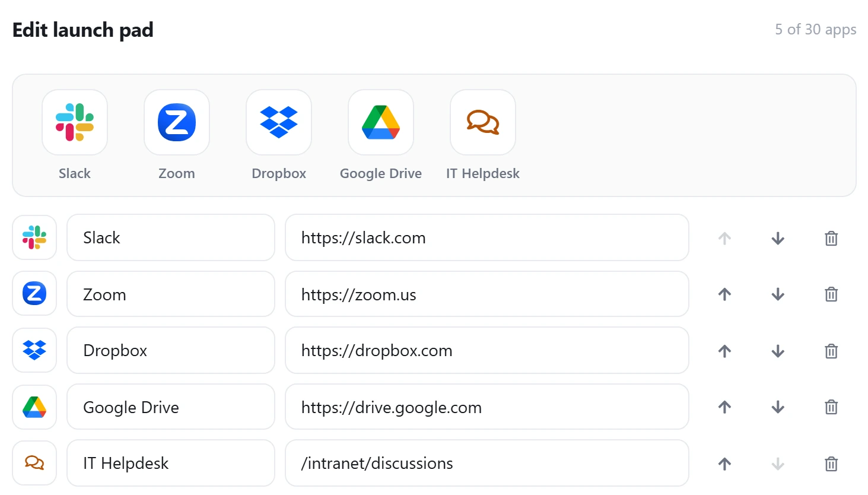The image size is (868, 495).
Task: Edit the https://slack.com URL field
Action: click(487, 237)
